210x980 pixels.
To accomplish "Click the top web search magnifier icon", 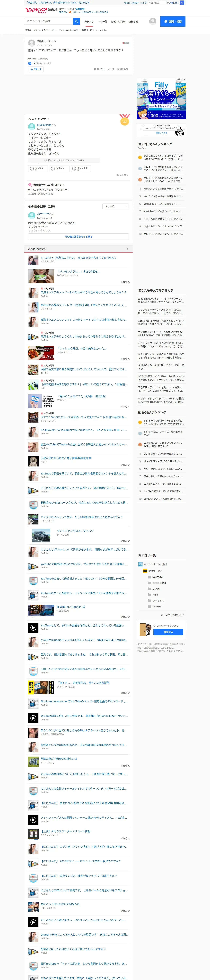I will (x=182, y=3).
